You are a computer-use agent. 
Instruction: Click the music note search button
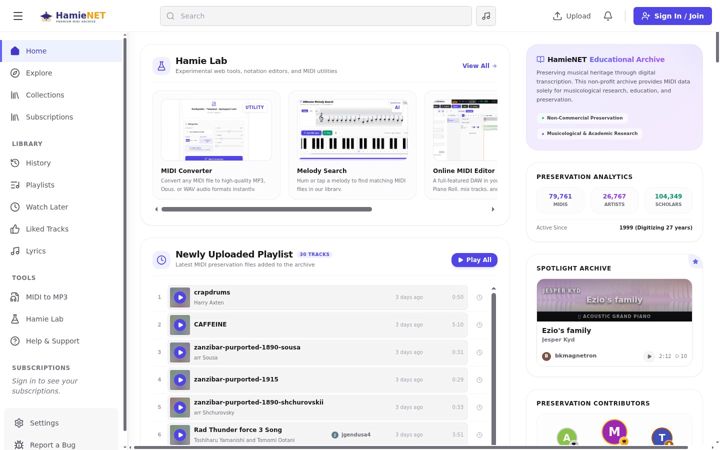486,16
